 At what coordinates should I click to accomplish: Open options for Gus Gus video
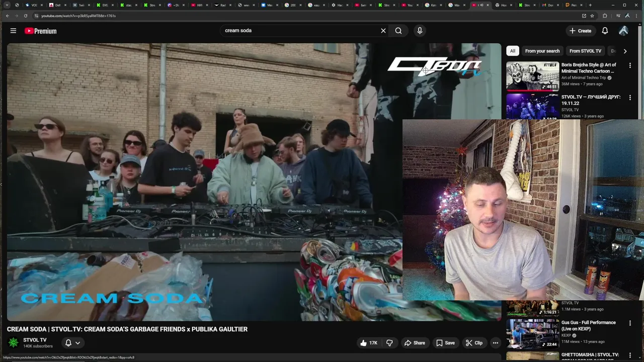(630, 323)
